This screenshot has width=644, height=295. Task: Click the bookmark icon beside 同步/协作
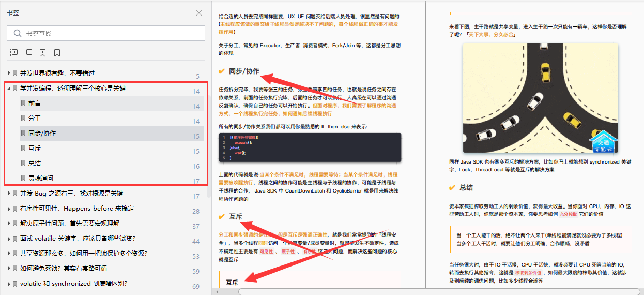click(23, 134)
